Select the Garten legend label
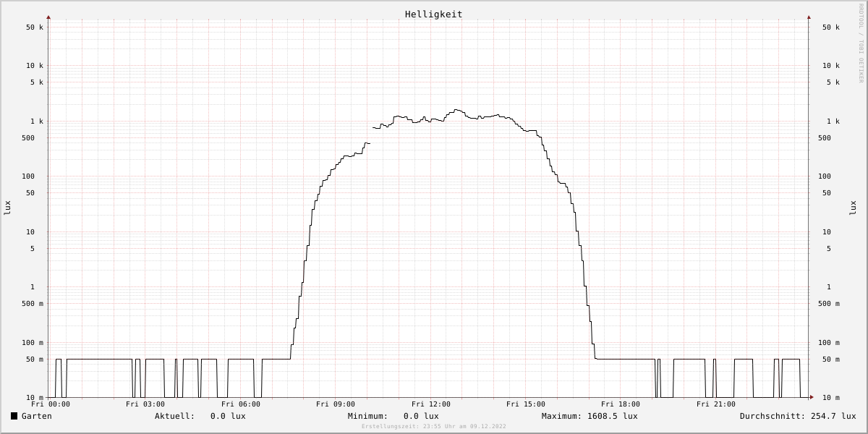This screenshot has width=868, height=434. pyautogui.click(x=37, y=416)
